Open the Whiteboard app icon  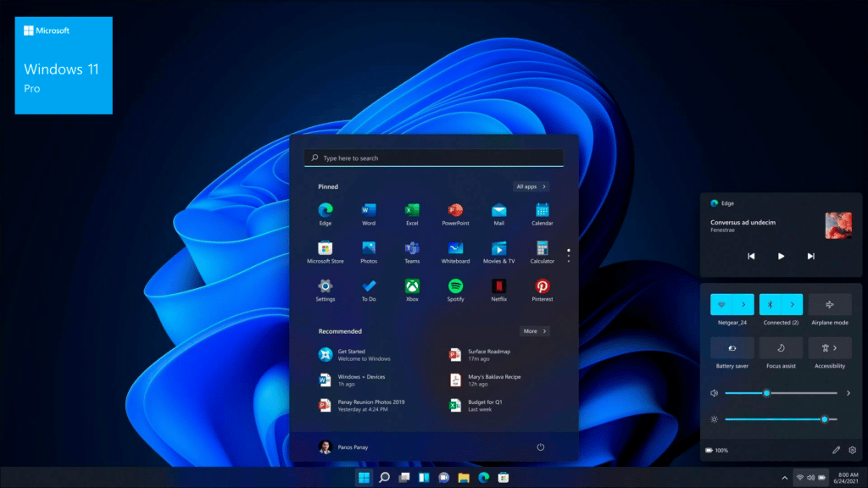(455, 248)
